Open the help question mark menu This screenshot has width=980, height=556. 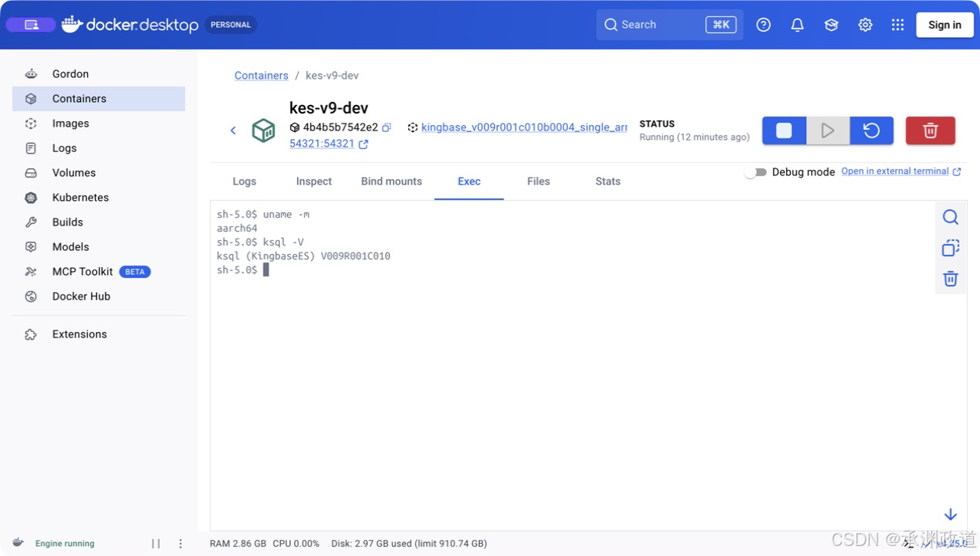pyautogui.click(x=763, y=25)
